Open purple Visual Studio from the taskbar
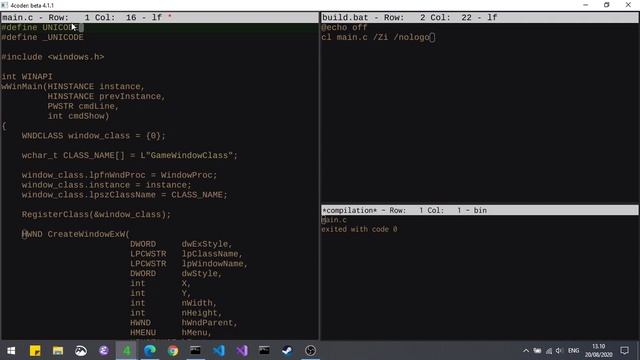Image resolution: width=640 pixels, height=360 pixels. pos(242,350)
